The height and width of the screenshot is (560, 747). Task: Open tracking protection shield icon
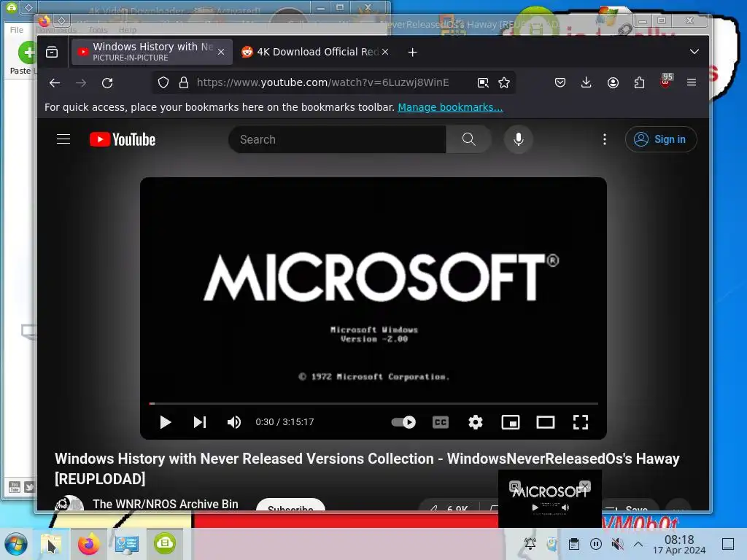click(x=163, y=83)
